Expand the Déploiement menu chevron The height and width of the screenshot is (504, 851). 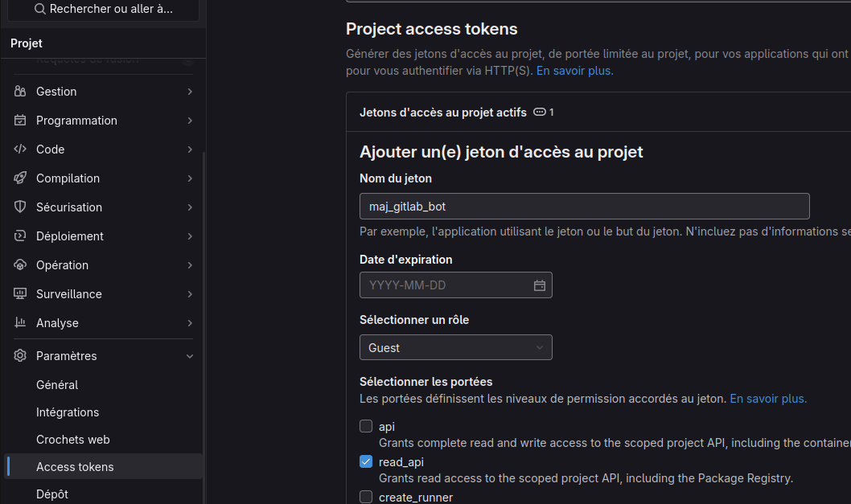190,236
